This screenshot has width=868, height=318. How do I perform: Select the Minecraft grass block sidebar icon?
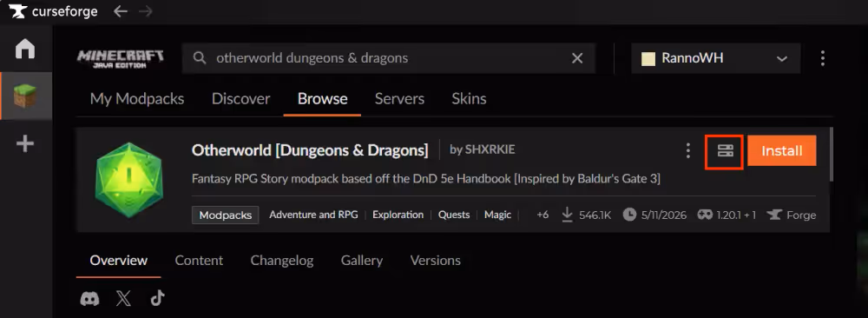(x=25, y=96)
